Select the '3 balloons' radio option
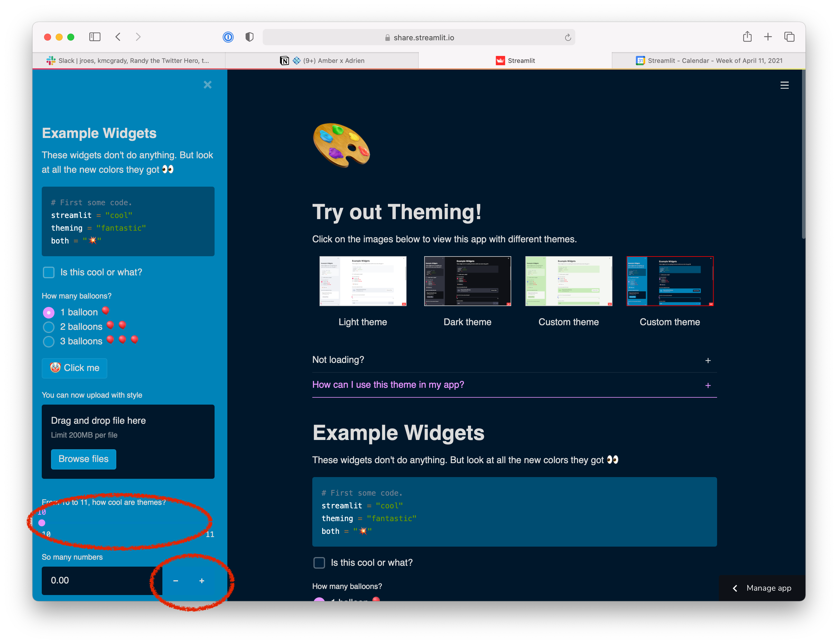This screenshot has width=838, height=644. (49, 341)
